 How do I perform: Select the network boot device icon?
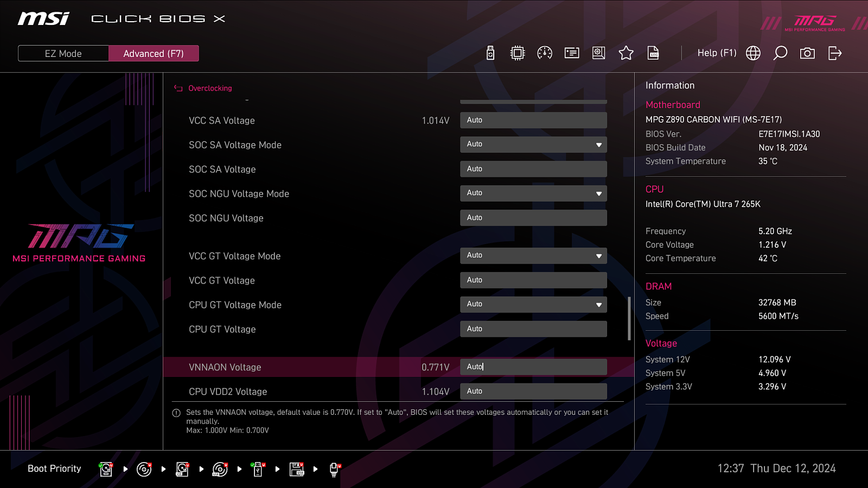pos(335,470)
